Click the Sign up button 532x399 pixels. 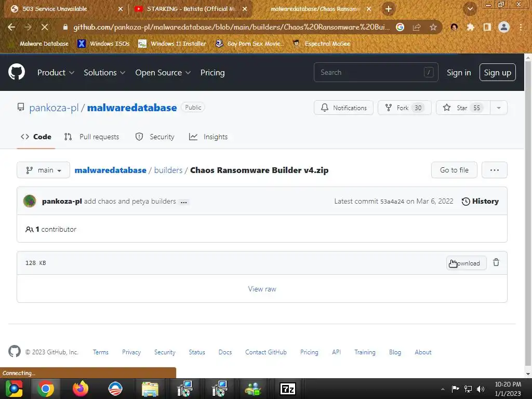click(497, 72)
